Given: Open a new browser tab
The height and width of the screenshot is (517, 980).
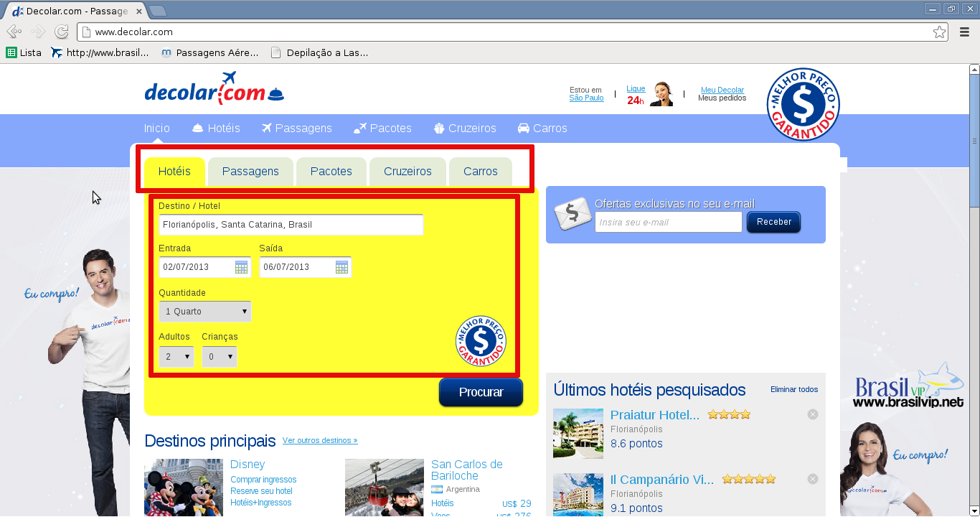Looking at the screenshot, I should 158,10.
